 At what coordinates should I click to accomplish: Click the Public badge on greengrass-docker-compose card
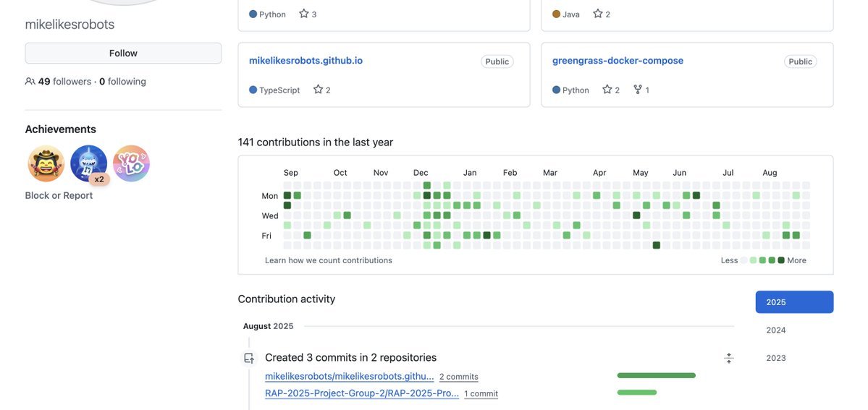pyautogui.click(x=801, y=61)
